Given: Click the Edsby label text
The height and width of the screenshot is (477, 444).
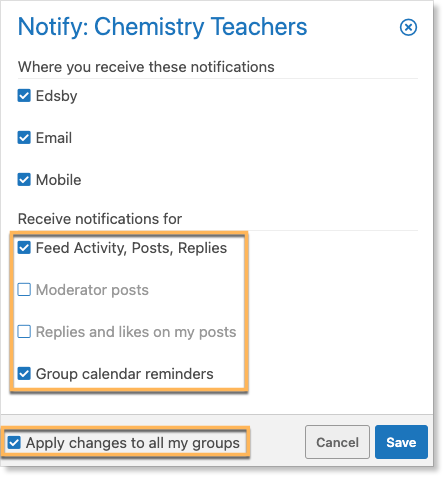Looking at the screenshot, I should click(56, 96).
